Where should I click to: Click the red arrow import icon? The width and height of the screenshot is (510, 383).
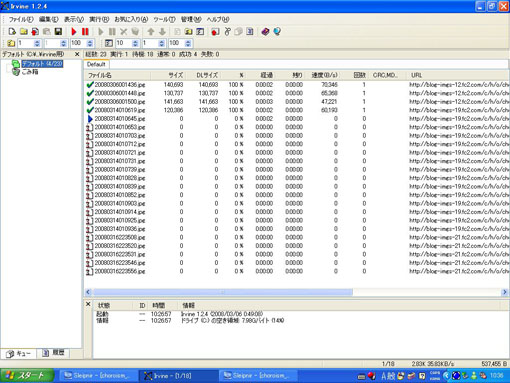[35, 32]
